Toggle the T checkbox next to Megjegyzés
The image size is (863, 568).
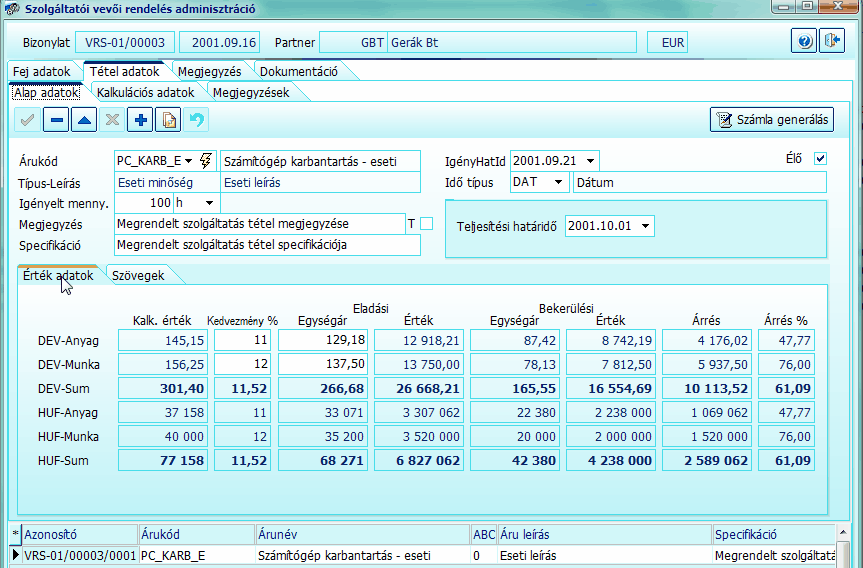427,223
